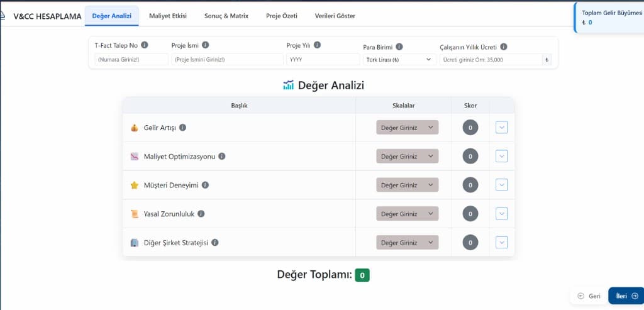Expand the Gelir Artışı row
This screenshot has width=644, height=310.
(501, 127)
